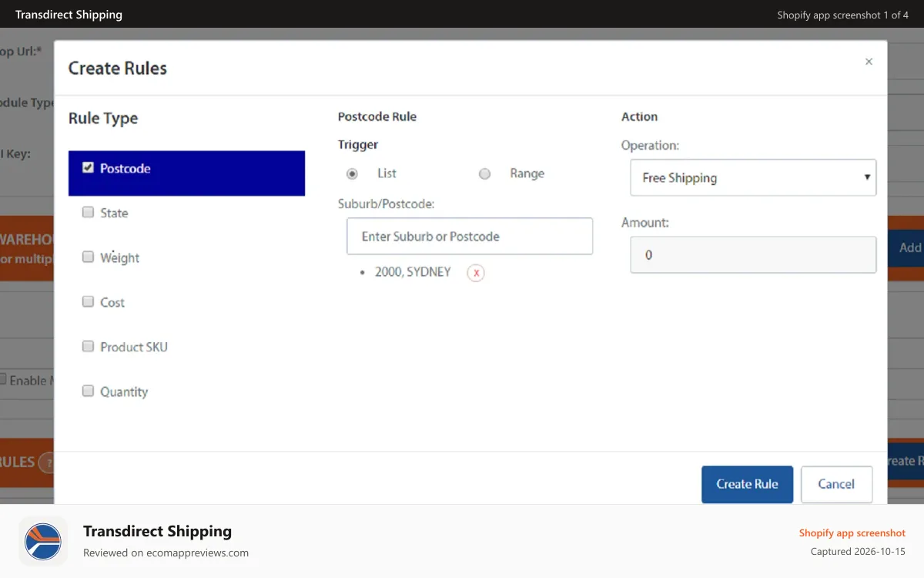
Task: Toggle the Enable checkbox behind the dialog
Action: (2, 379)
